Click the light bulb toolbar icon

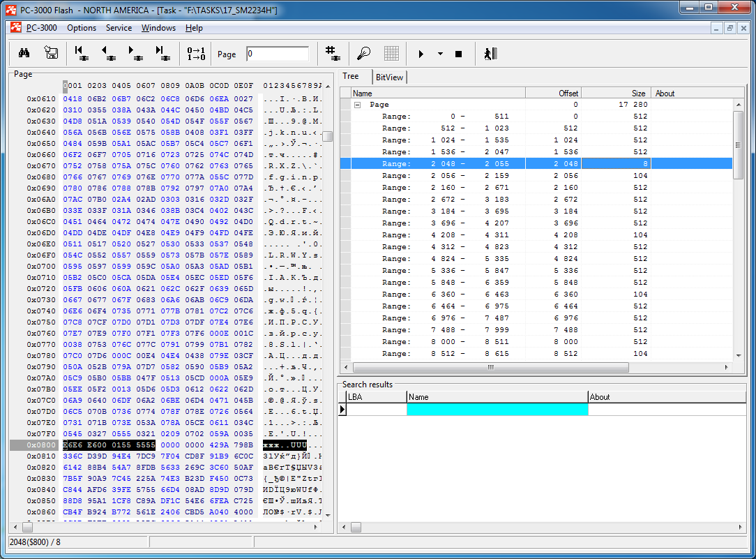(x=363, y=54)
